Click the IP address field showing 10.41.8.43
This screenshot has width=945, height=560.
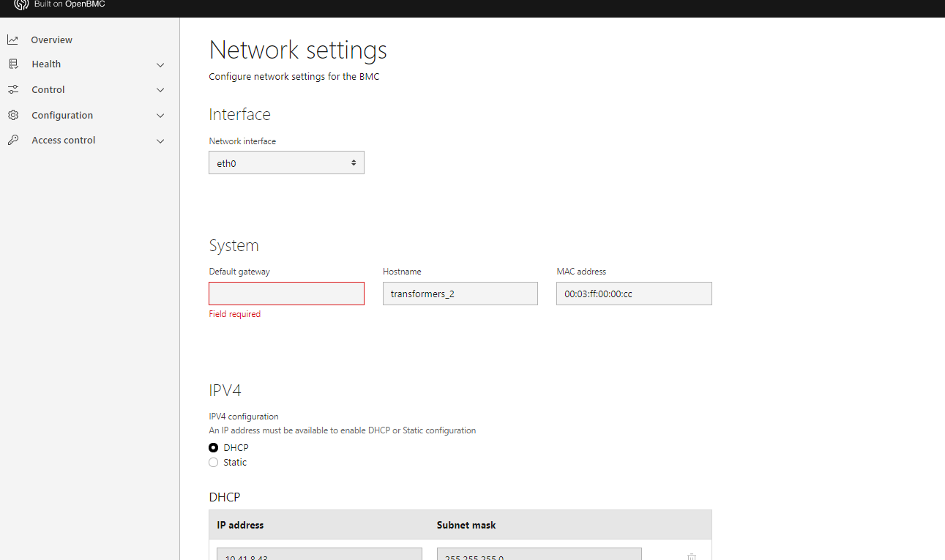(x=318, y=555)
